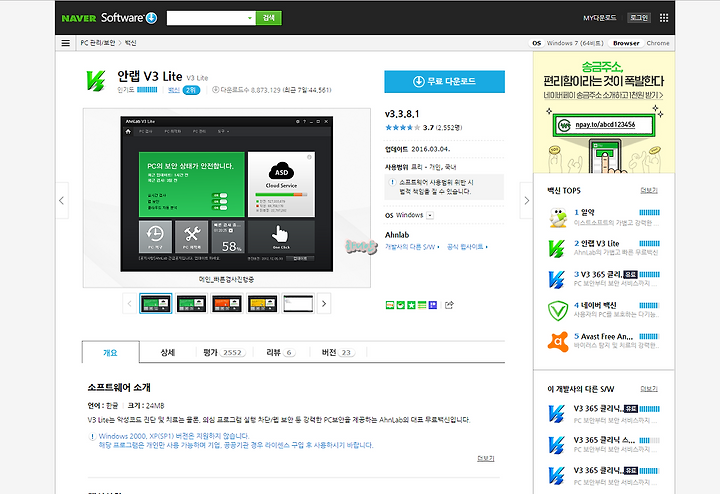Expand the search box dropdown arrow

[249, 18]
